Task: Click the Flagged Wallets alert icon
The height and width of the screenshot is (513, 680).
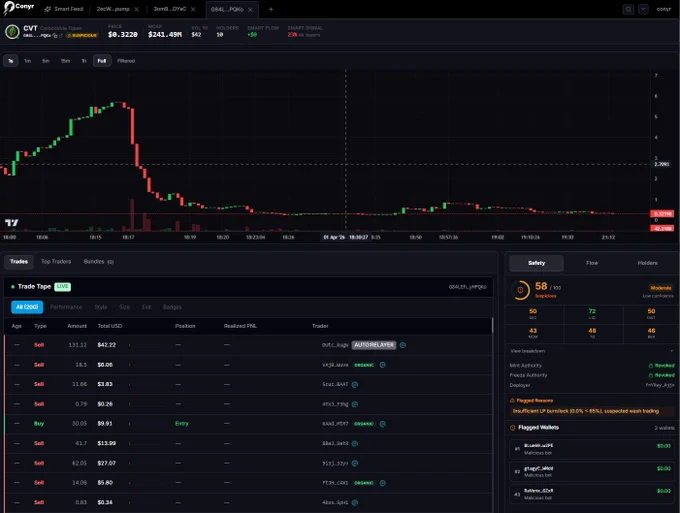Action: click(512, 428)
